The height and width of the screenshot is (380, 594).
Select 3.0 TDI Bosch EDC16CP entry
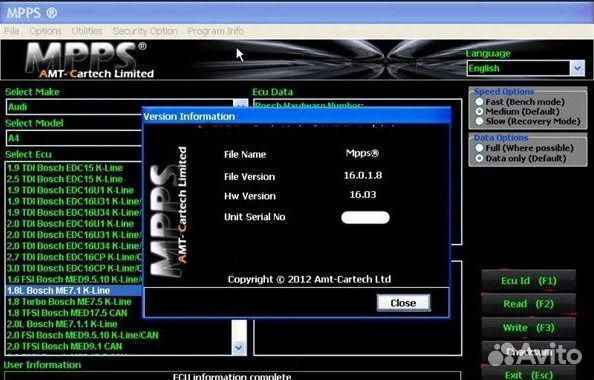tap(74, 268)
